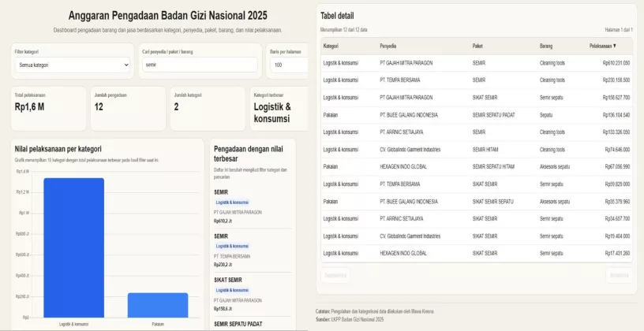
Task: Sort table by Kategori column header
Action: (331, 46)
